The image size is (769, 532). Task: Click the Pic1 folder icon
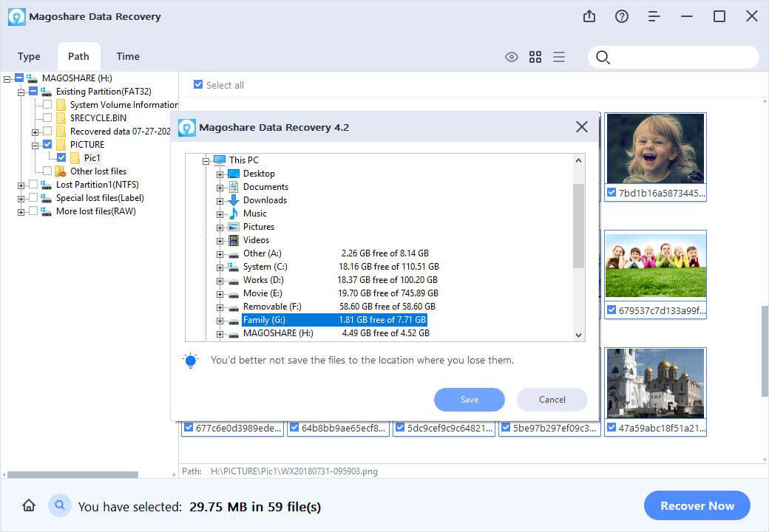point(75,157)
